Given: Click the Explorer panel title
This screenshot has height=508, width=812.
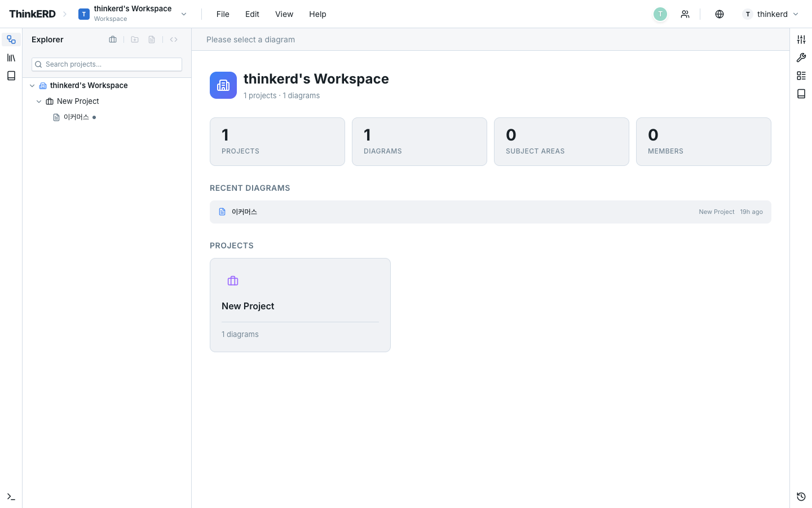Looking at the screenshot, I should [47, 40].
